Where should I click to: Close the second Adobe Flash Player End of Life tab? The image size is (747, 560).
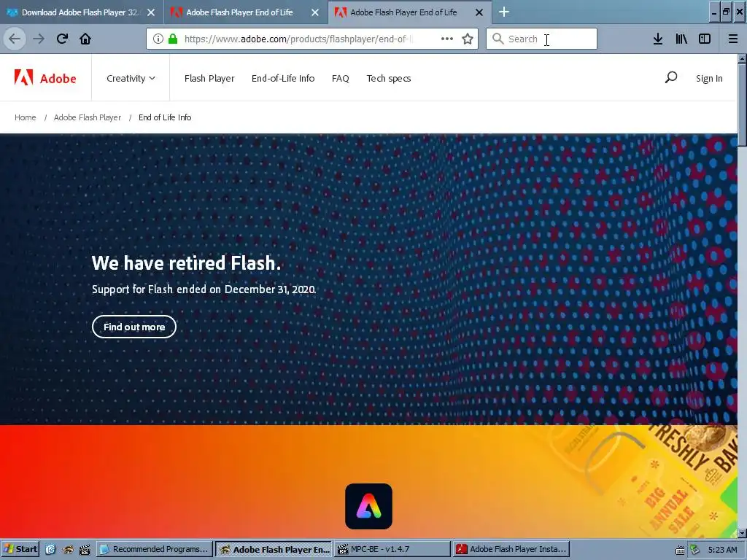tap(315, 12)
